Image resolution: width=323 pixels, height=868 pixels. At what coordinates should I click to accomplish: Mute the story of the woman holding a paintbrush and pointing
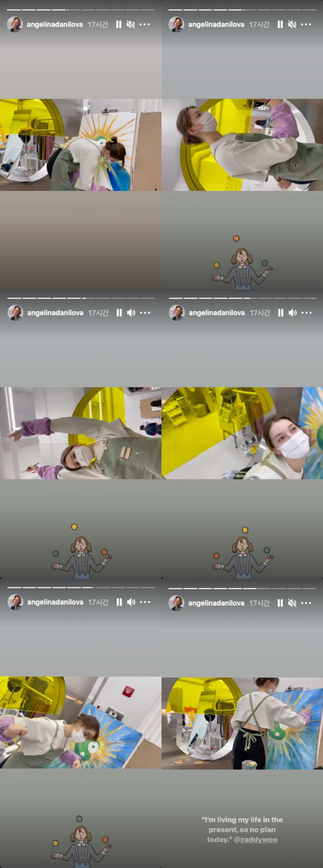(x=130, y=312)
